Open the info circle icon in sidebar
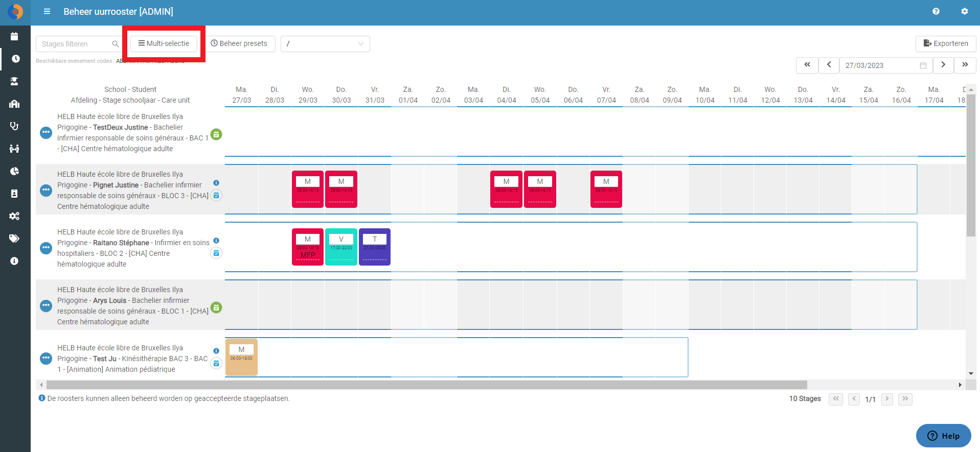The height and width of the screenshot is (452, 980). 14,261
